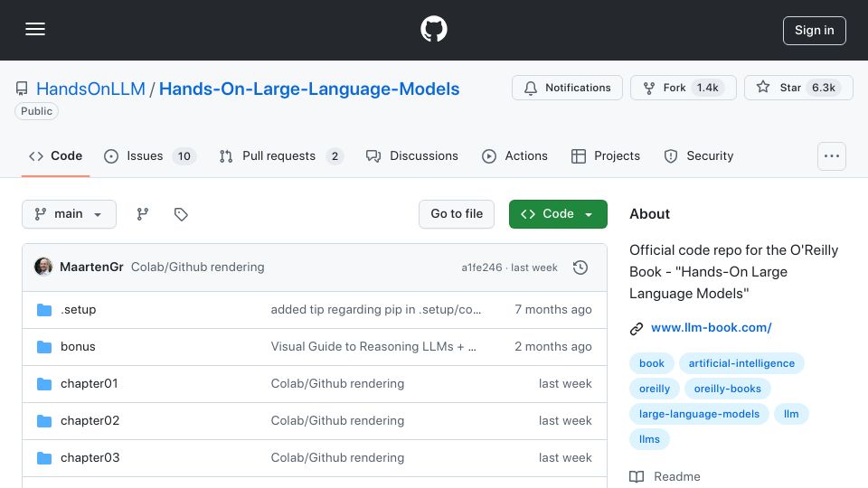
Task: View commit history clock icon
Action: click(580, 267)
